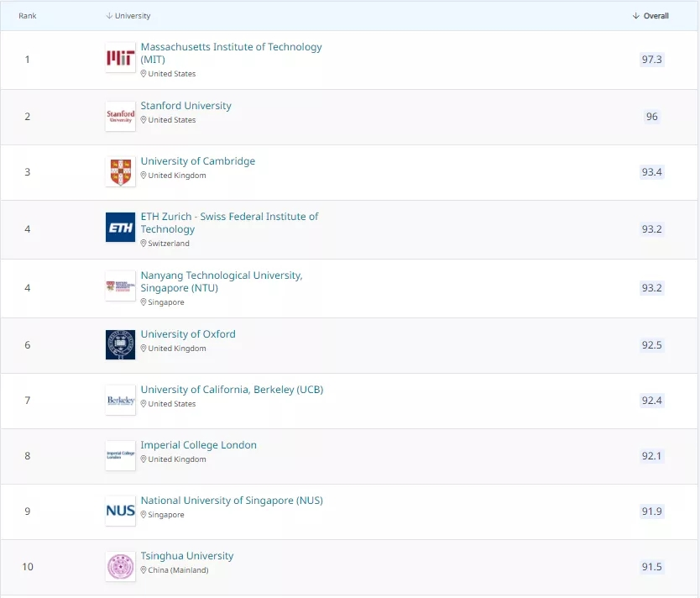
Task: Click the Berkeley logo icon
Action: (120, 400)
